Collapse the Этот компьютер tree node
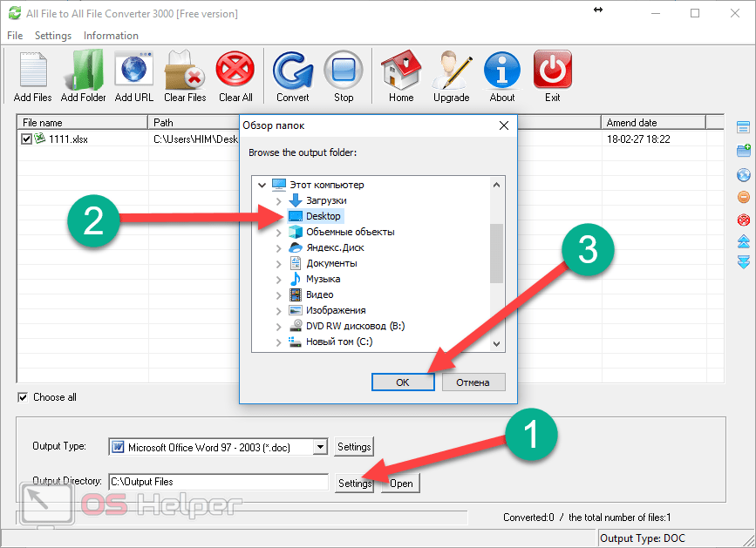 262,185
